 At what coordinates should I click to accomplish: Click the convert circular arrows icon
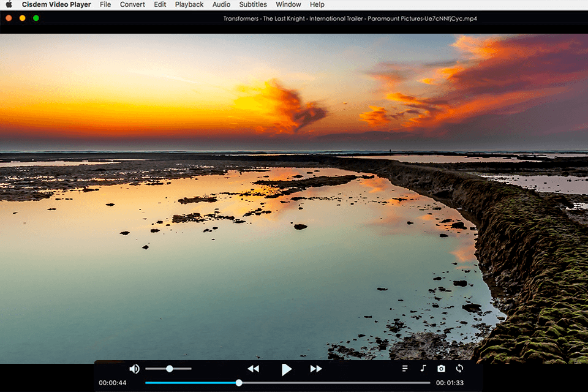(459, 368)
